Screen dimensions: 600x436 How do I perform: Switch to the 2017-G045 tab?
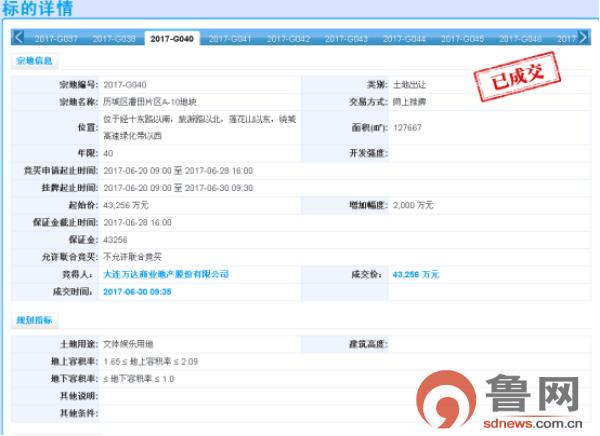(x=462, y=38)
